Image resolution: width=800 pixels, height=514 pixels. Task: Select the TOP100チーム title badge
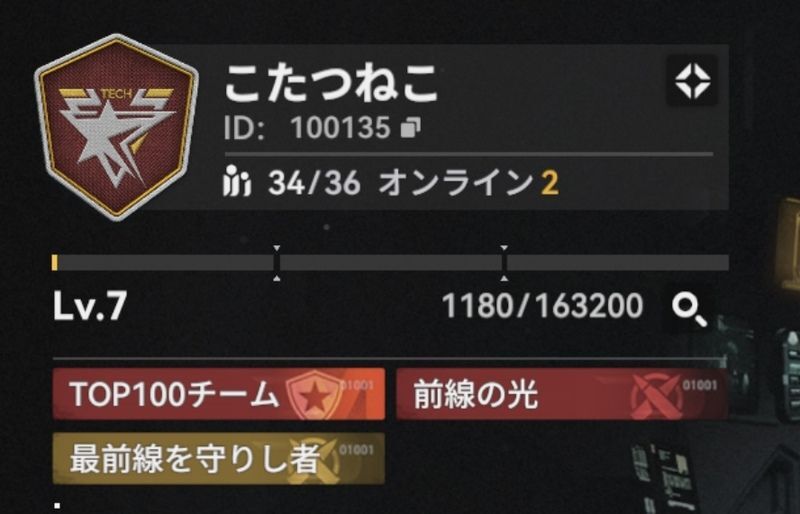click(x=219, y=394)
